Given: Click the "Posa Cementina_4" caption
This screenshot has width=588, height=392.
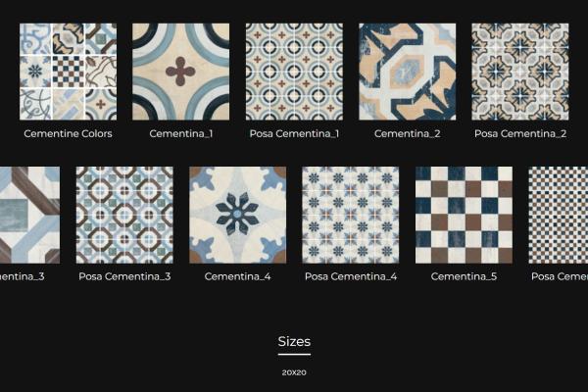Looking at the screenshot, I should click(351, 276).
